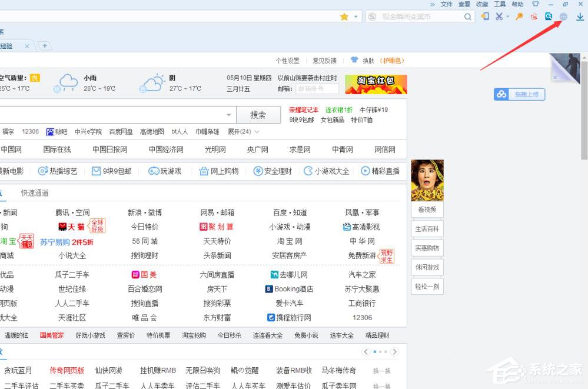Open the password key manager icon

(519, 16)
